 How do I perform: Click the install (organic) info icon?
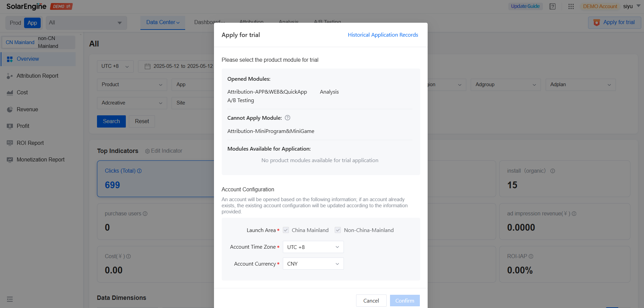553,171
